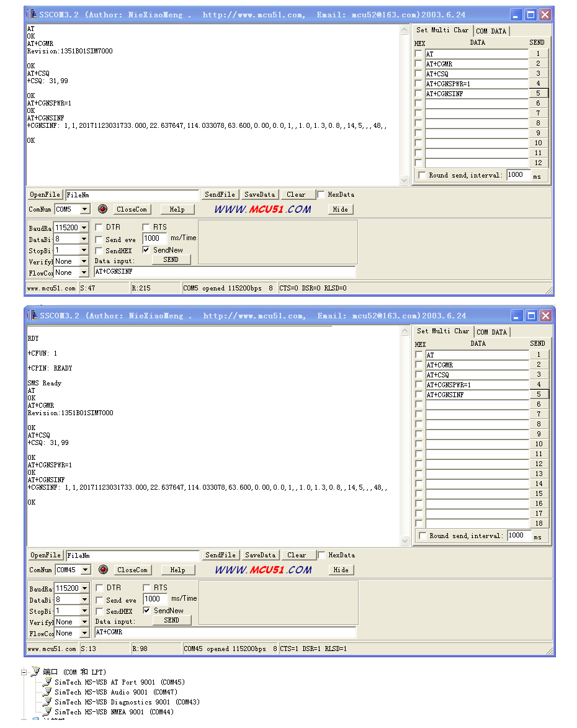
Task: Open the baud rate dropdown in COM5 window
Action: (x=84, y=228)
